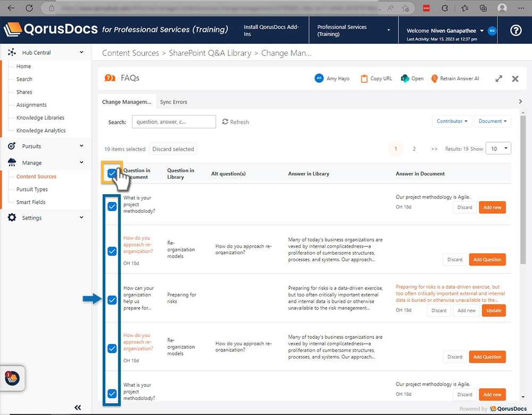Uncheck the first 'How do you approach re-organization?' row
This screenshot has height=415, width=532.
[112, 251]
